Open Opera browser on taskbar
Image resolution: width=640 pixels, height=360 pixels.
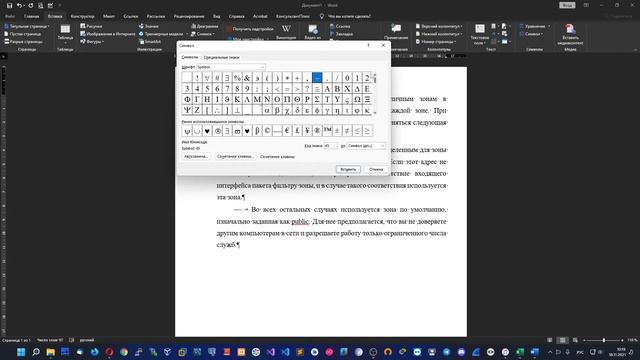(109, 352)
